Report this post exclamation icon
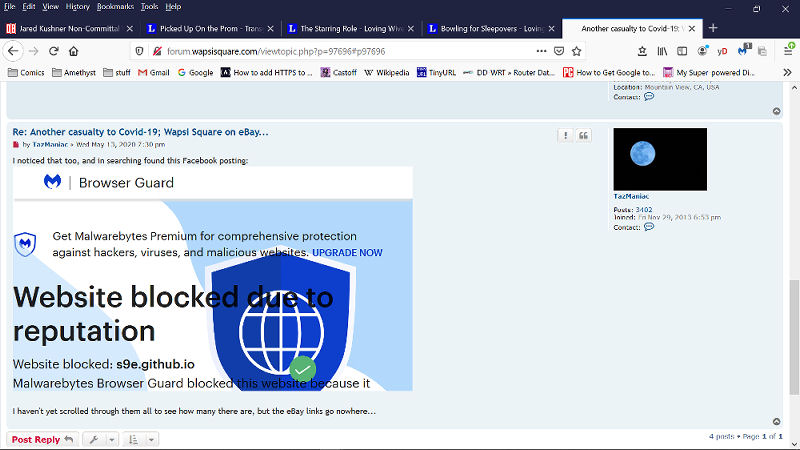The height and width of the screenshot is (450, 800). (565, 135)
